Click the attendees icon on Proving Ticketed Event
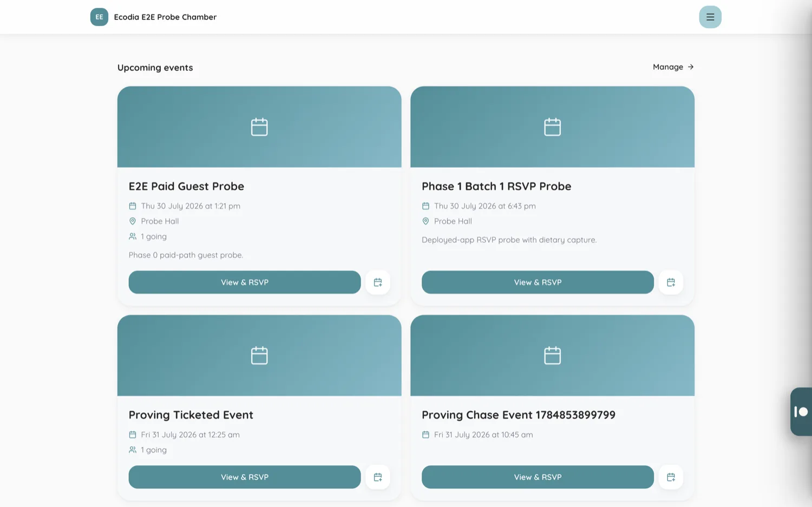812x507 pixels. pos(133,450)
